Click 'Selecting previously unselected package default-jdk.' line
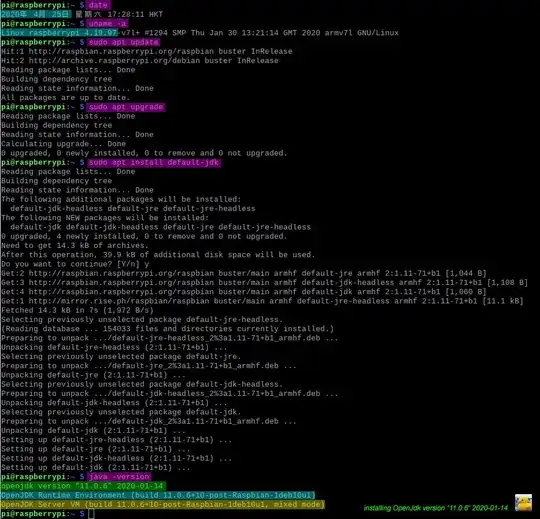This screenshot has width=540, height=519. pyautogui.click(x=121, y=412)
